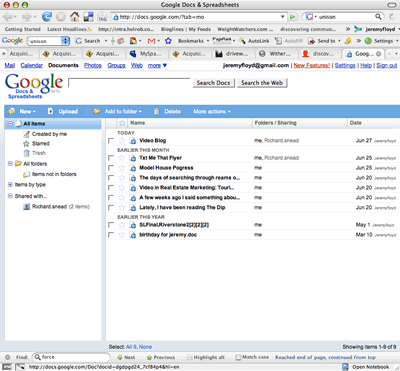The height and width of the screenshot is (371, 400).
Task: Open Created by me in sidebar
Action: click(49, 134)
